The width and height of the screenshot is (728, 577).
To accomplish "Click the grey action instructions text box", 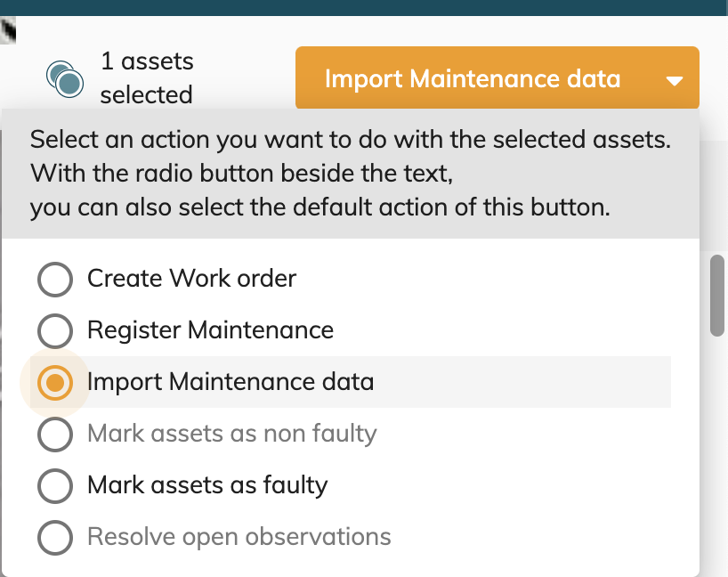I will 350,174.
